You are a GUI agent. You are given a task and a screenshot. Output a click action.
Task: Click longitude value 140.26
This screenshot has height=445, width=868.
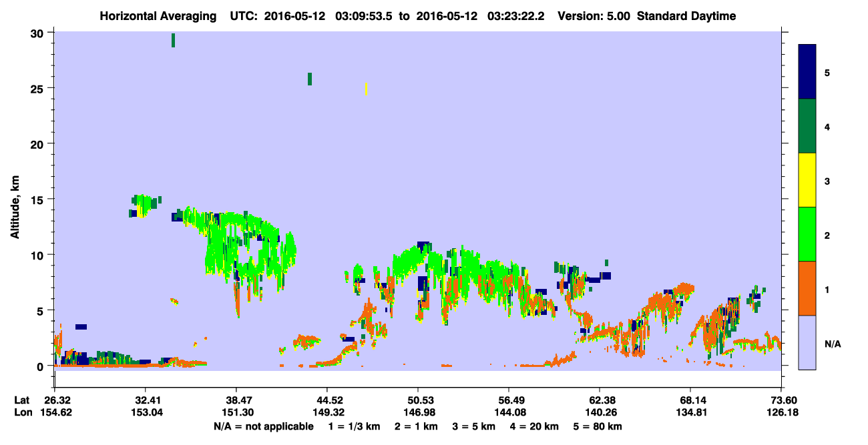[600, 412]
